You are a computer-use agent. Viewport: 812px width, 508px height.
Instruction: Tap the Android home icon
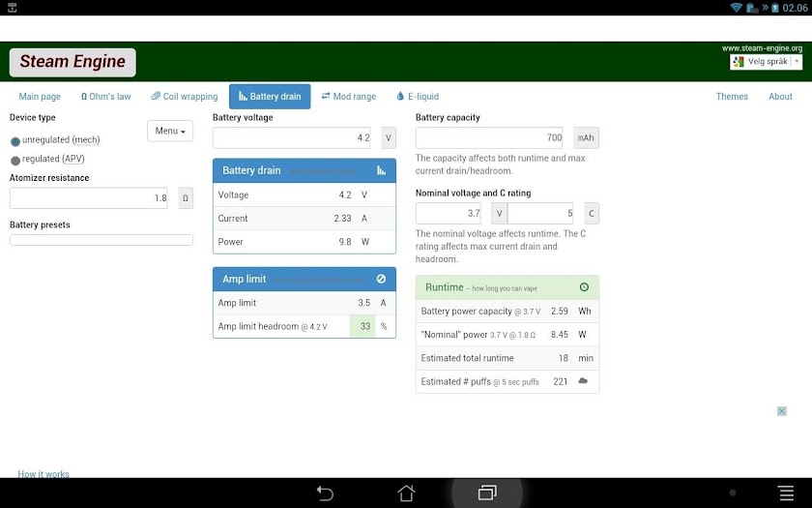click(x=406, y=493)
